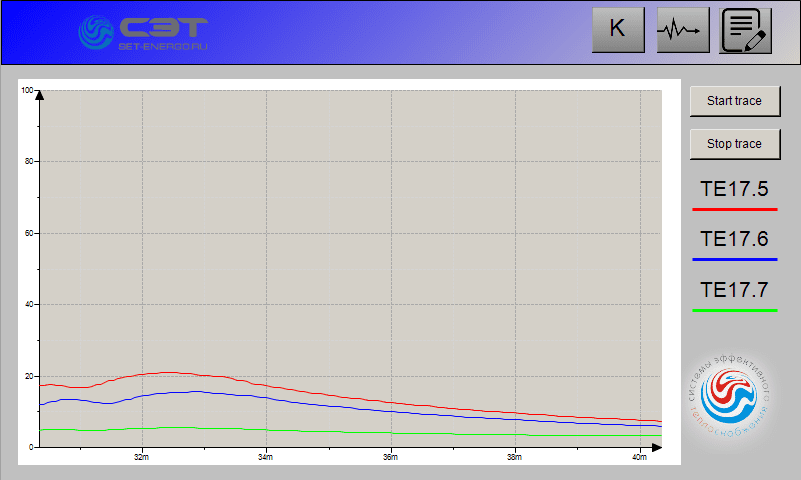Click the 60 value on vertical axis

coord(29,233)
